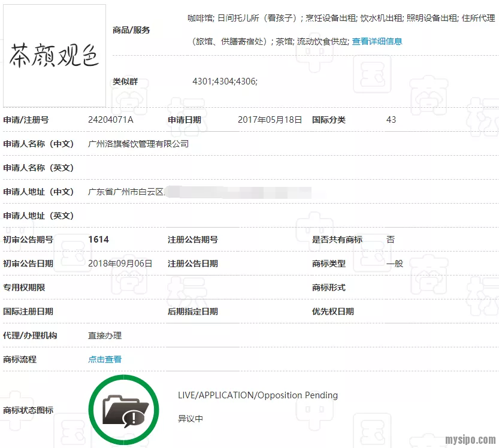The image size is (499, 448).
Task: Click the 异议中 status text
Action: pos(190,419)
